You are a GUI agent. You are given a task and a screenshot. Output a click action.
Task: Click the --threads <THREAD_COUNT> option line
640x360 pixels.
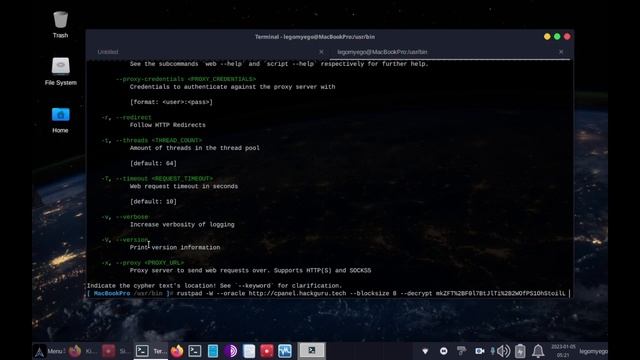[x=151, y=140]
